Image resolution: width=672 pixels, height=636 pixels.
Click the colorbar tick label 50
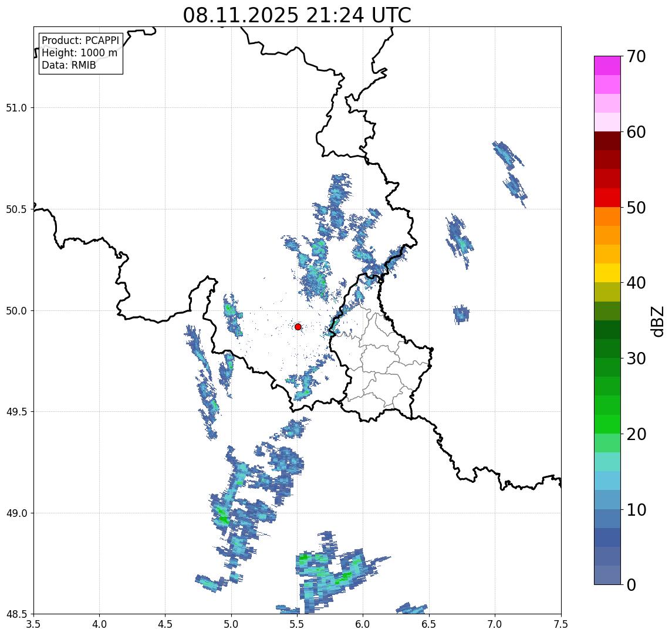tap(636, 208)
